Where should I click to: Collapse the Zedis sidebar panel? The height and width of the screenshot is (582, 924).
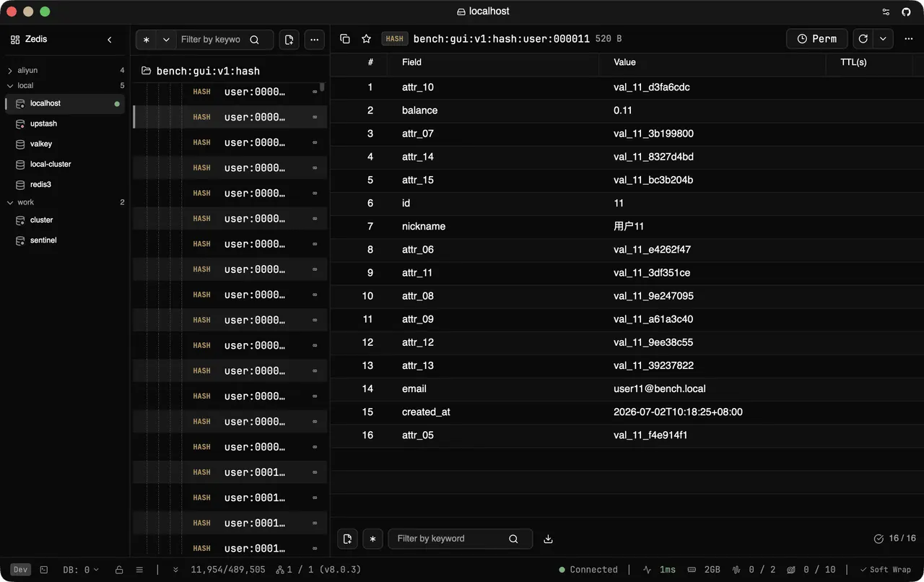pyautogui.click(x=110, y=40)
